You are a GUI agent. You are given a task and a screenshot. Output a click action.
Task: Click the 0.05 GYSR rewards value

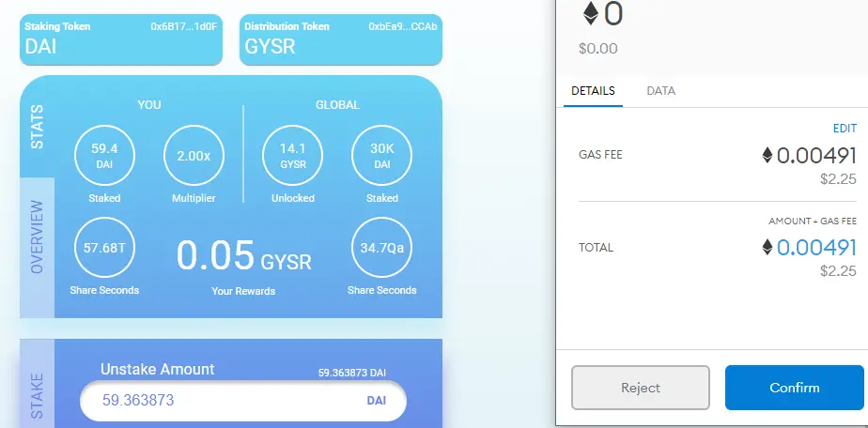[x=243, y=256]
